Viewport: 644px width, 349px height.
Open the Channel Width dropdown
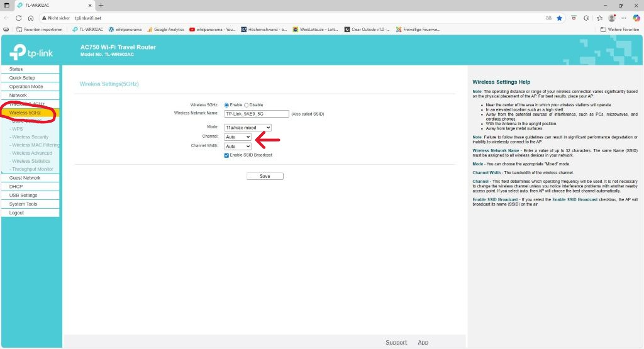coord(238,146)
